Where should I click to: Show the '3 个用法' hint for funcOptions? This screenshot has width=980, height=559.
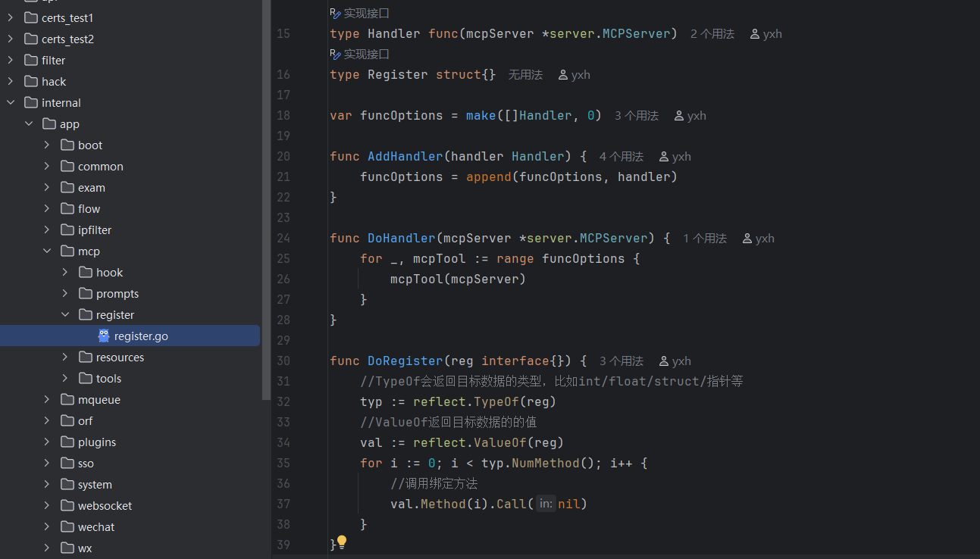637,116
